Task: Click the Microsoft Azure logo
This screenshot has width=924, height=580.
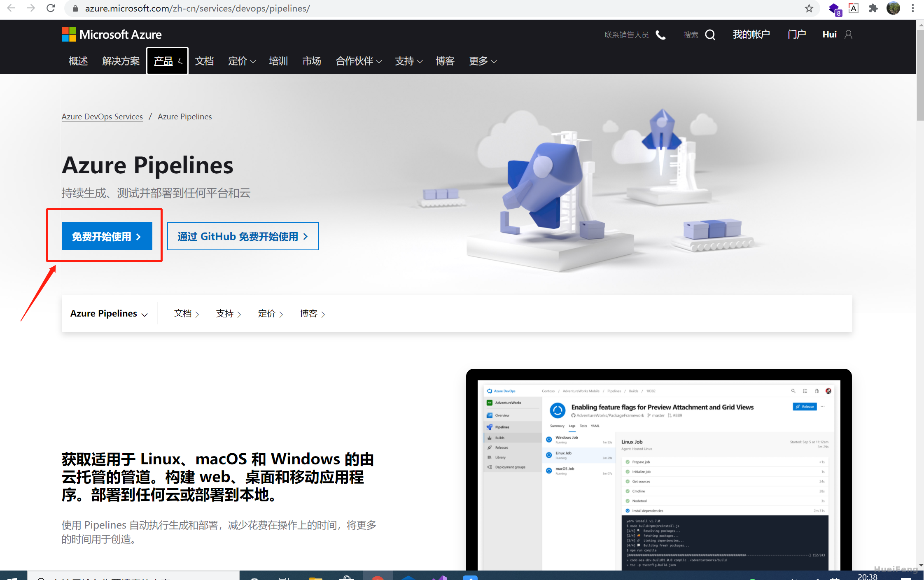Action: pos(112,35)
